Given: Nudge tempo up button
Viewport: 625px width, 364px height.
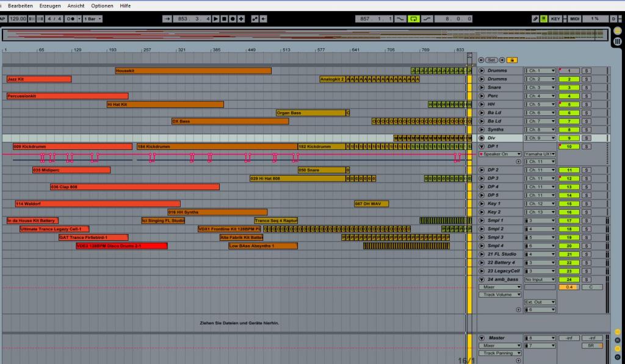Looking at the screenshot, I should (40, 19).
